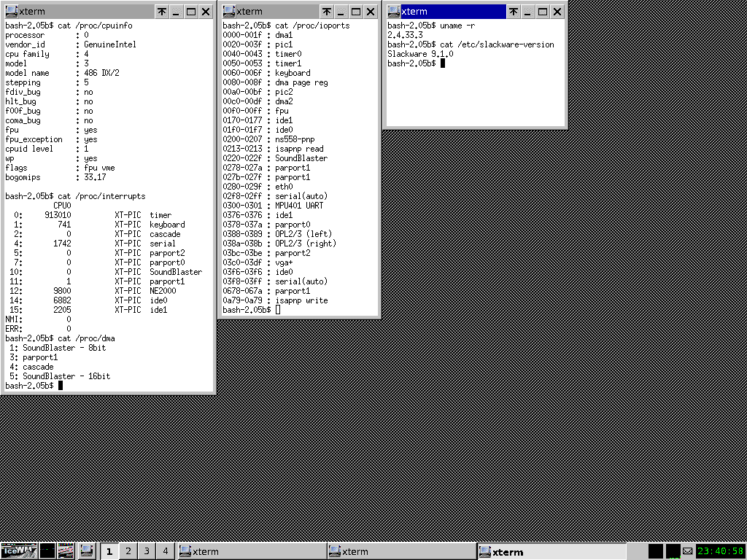Click the show desktop icon beside the IceWM button

pos(47,551)
